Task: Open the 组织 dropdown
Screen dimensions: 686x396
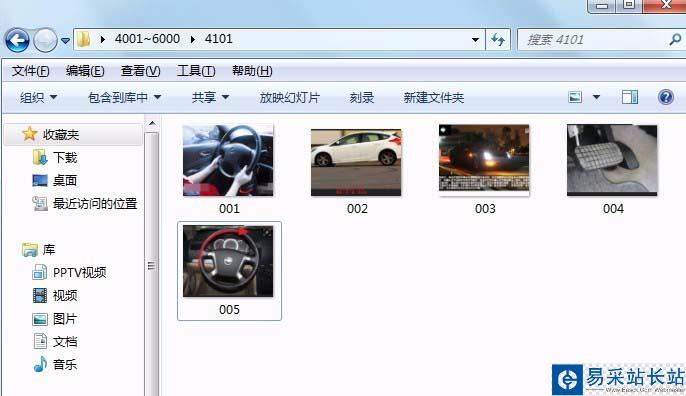Action: [x=38, y=97]
